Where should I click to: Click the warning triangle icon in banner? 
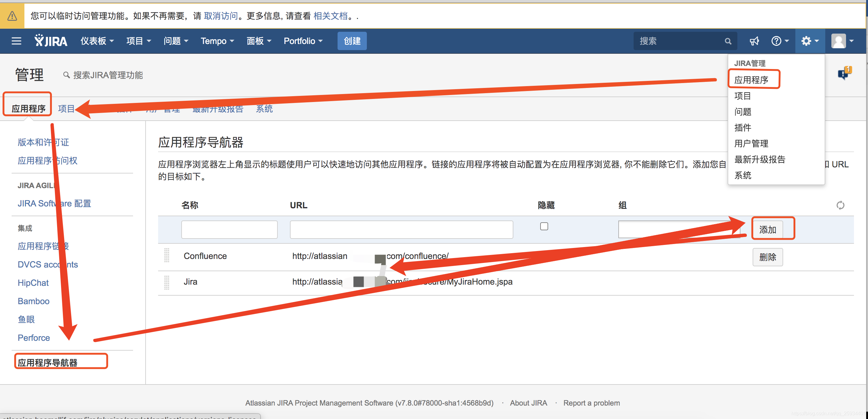12,16
